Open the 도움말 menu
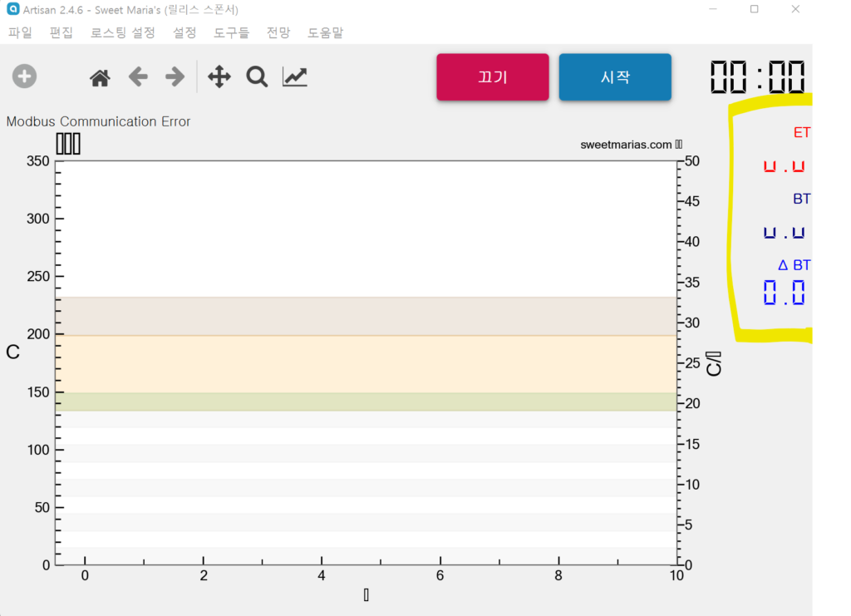Image resolution: width=851 pixels, height=616 pixels. (x=325, y=33)
